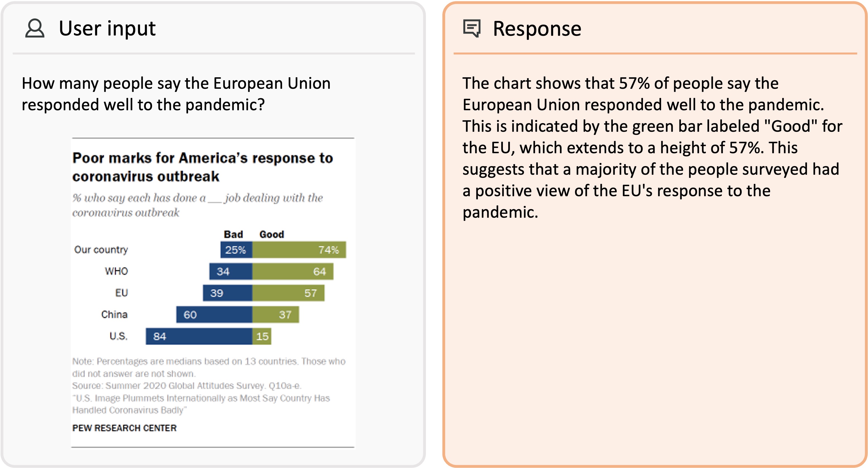This screenshot has height=468, width=868.
Task: Select the blue U.S. bar showing 84
Action: pos(199,336)
